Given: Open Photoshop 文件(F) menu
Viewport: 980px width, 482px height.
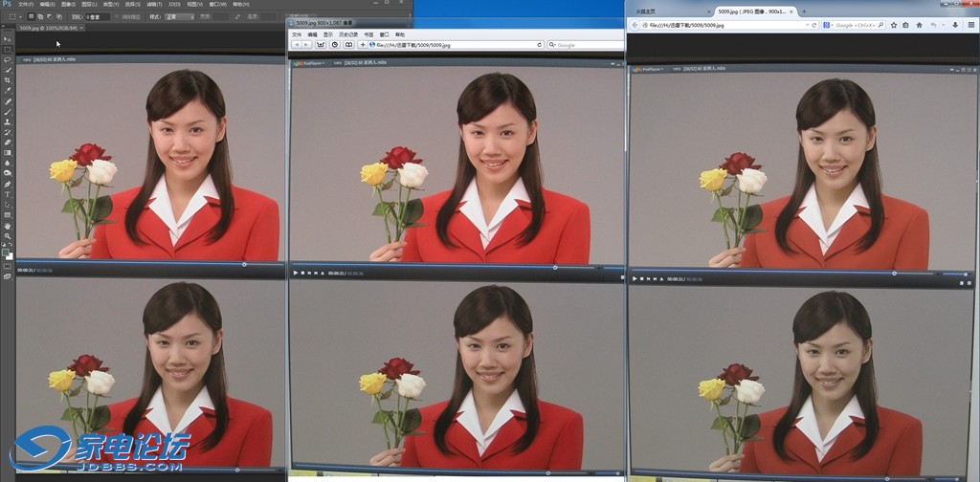Looking at the screenshot, I should (26, 4).
